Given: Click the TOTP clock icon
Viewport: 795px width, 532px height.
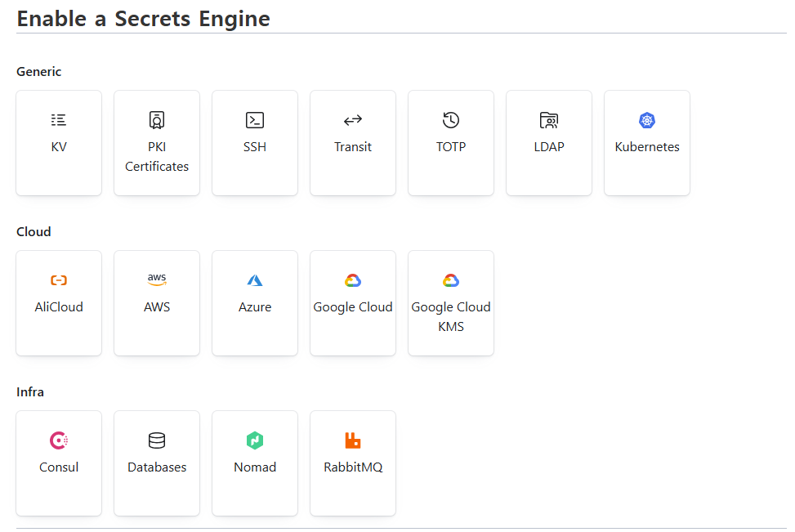Looking at the screenshot, I should (451, 120).
